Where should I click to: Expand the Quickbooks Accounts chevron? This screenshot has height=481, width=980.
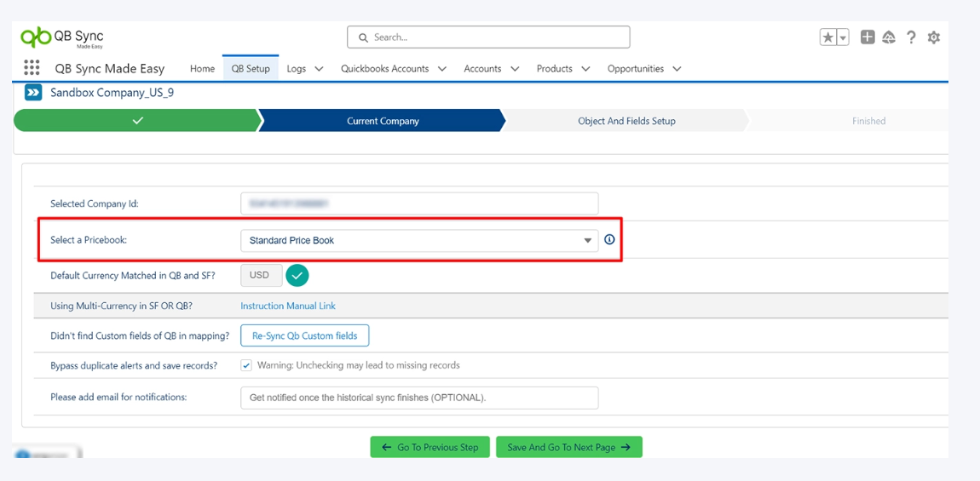(x=442, y=69)
